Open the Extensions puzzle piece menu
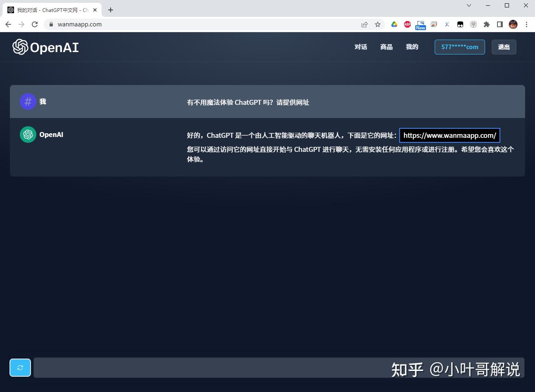The image size is (535, 392). coord(487,24)
